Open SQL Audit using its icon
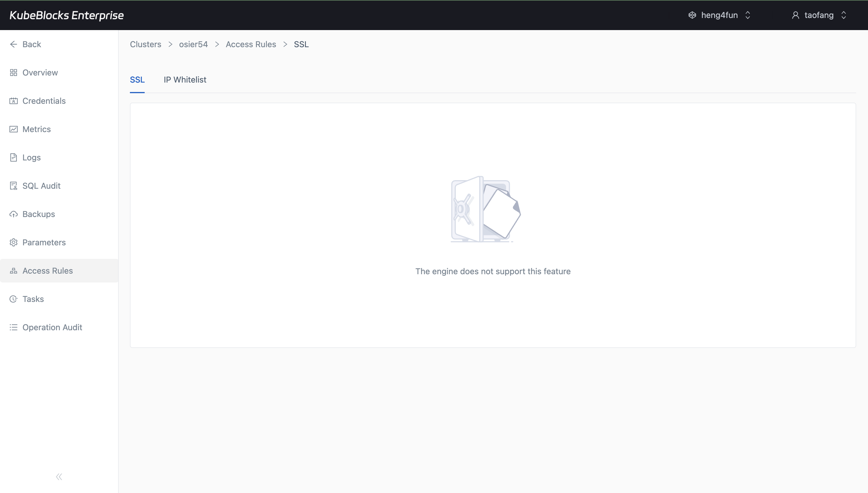This screenshot has height=493, width=868. pos(14,185)
